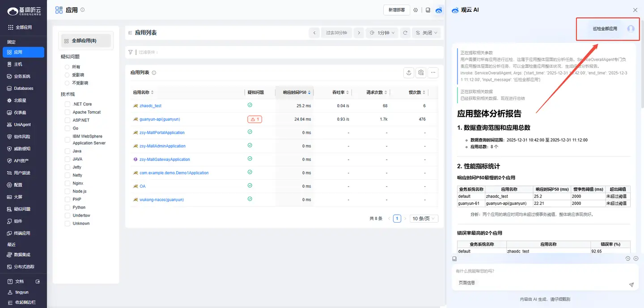Open the 关闭 dropdown in toolbar
Viewport: 644px width, 308px height.
click(426, 33)
